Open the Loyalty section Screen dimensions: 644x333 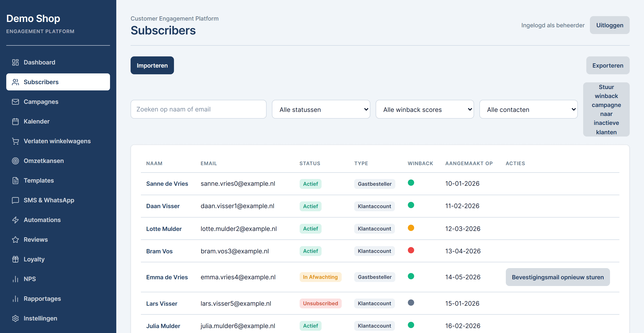point(58,259)
